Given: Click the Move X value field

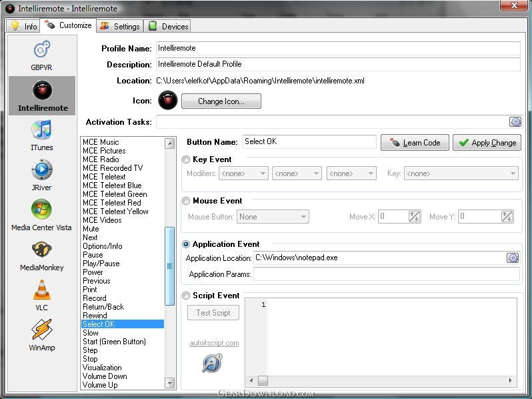Looking at the screenshot, I should pos(393,217).
